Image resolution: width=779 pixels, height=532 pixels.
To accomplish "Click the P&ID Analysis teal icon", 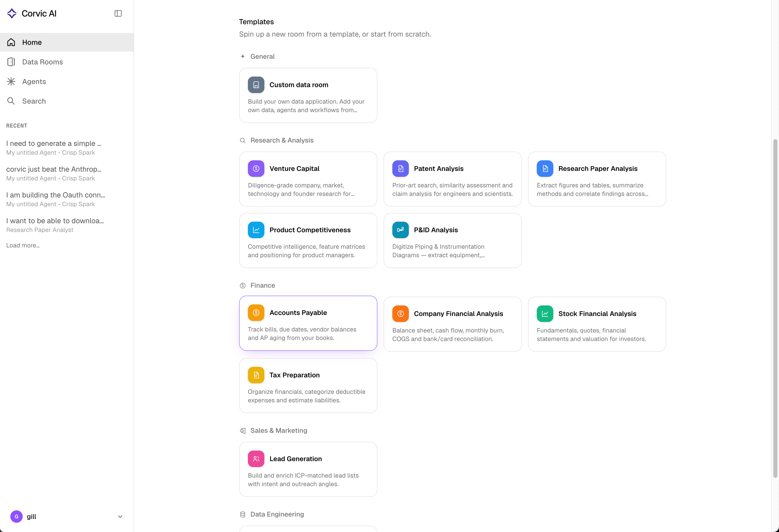I will 401,230.
